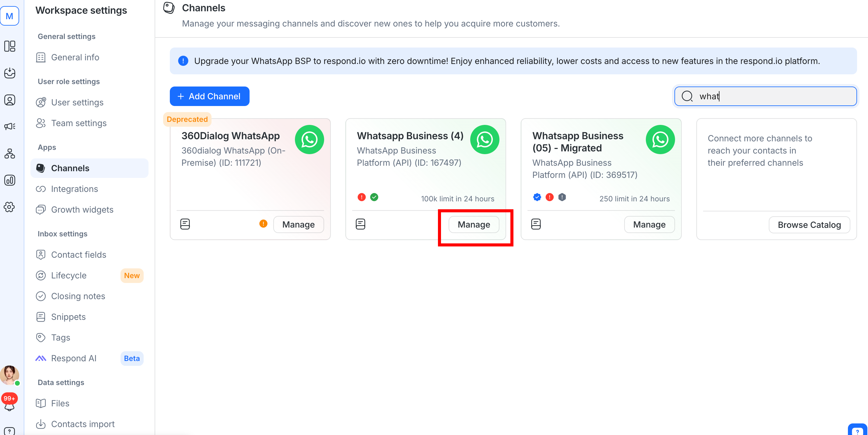Open the contacts icon in left rail

coord(9,100)
